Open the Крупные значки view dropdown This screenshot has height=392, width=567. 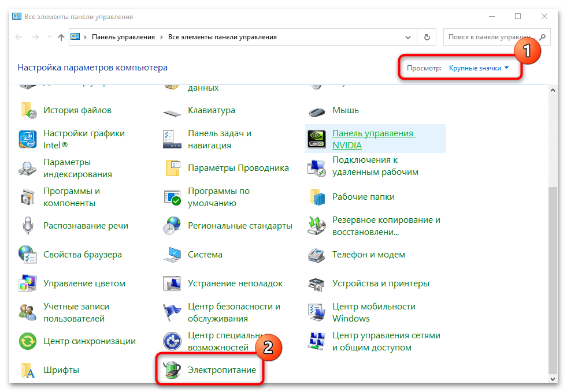(479, 68)
